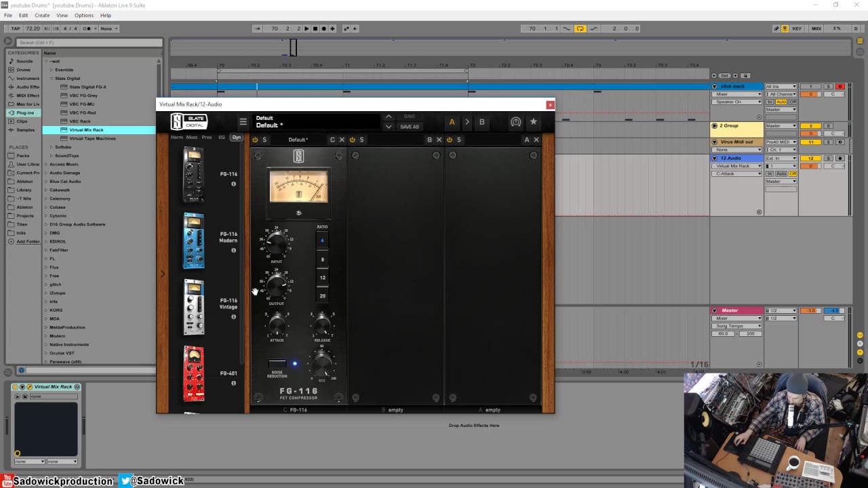Viewport: 868px width, 488px height.
Task: Select the Sounds browser category
Action: 24,61
